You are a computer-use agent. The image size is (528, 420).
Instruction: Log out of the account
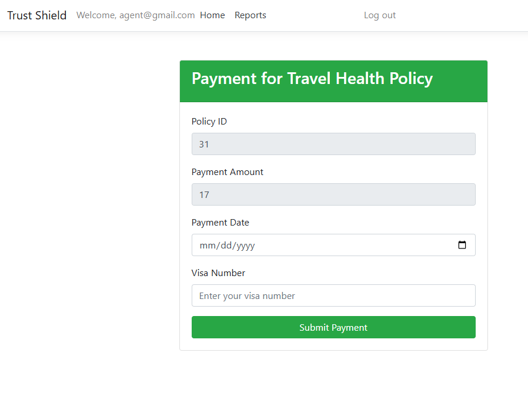380,15
